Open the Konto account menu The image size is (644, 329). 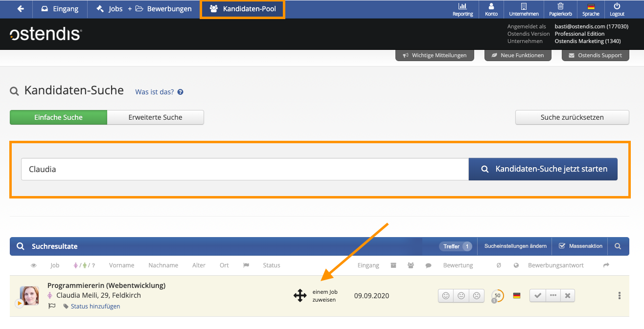point(491,9)
